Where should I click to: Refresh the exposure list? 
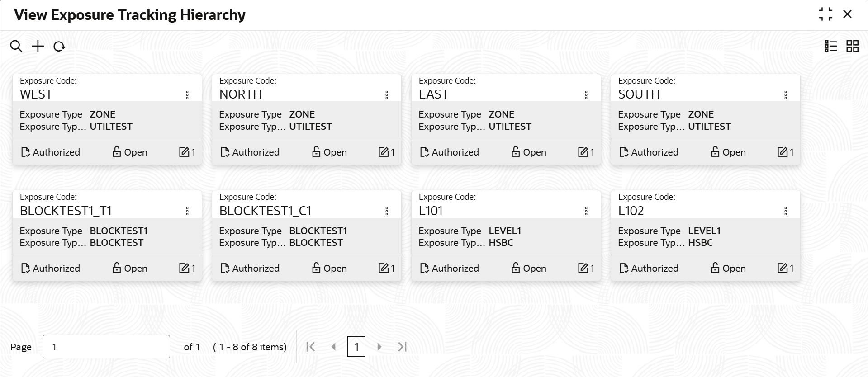click(x=59, y=46)
